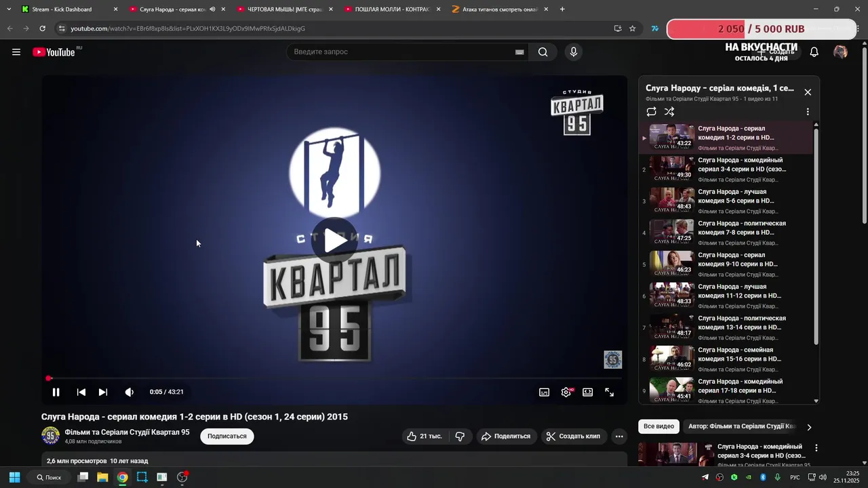Open the Windows Start menu
Image resolution: width=868 pixels, height=488 pixels.
click(15, 477)
